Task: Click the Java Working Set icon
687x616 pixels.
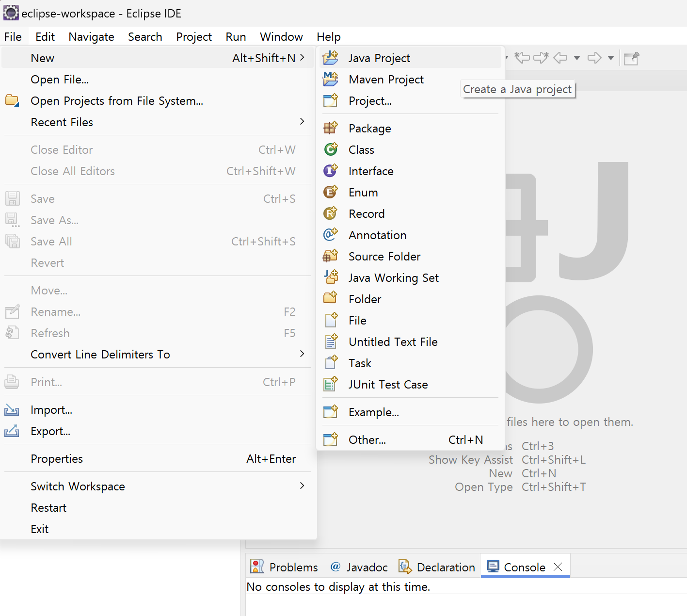Action: pos(331,277)
